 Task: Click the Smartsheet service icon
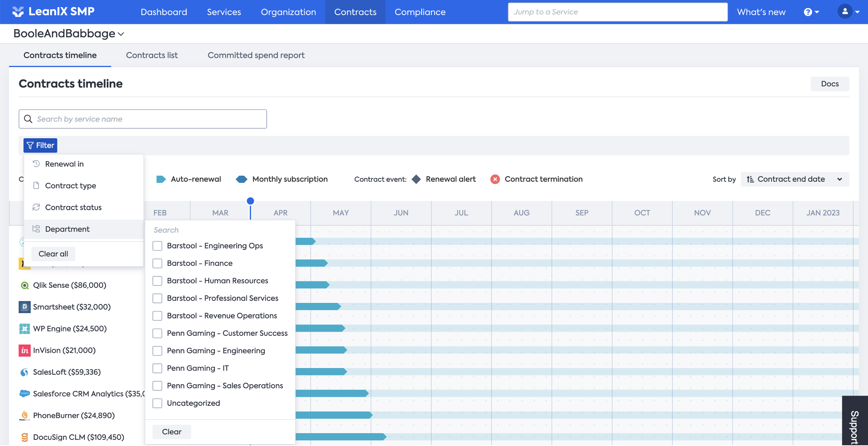[x=25, y=307]
